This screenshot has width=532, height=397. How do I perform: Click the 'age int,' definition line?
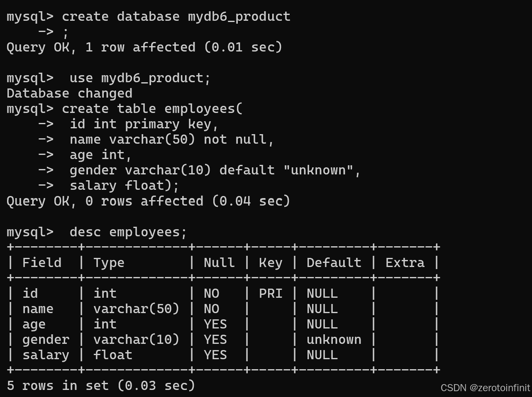coord(101,155)
